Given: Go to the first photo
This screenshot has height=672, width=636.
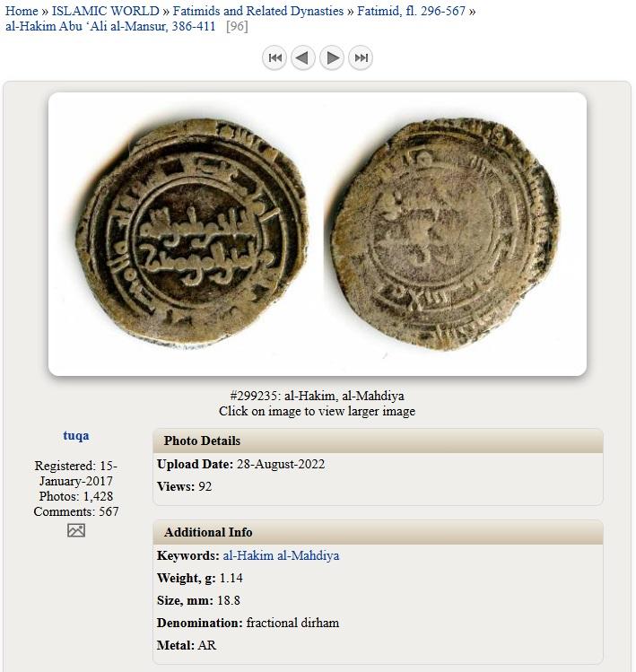Looking at the screenshot, I should tap(274, 57).
